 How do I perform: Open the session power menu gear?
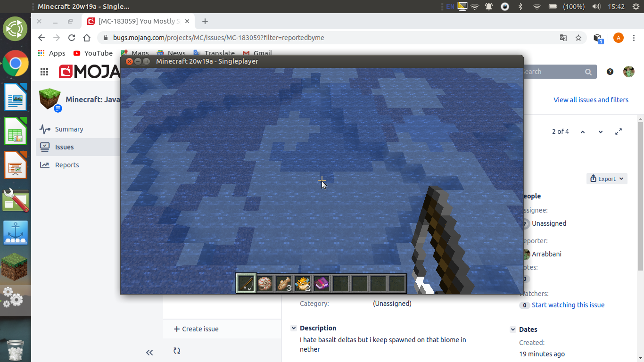tap(636, 7)
